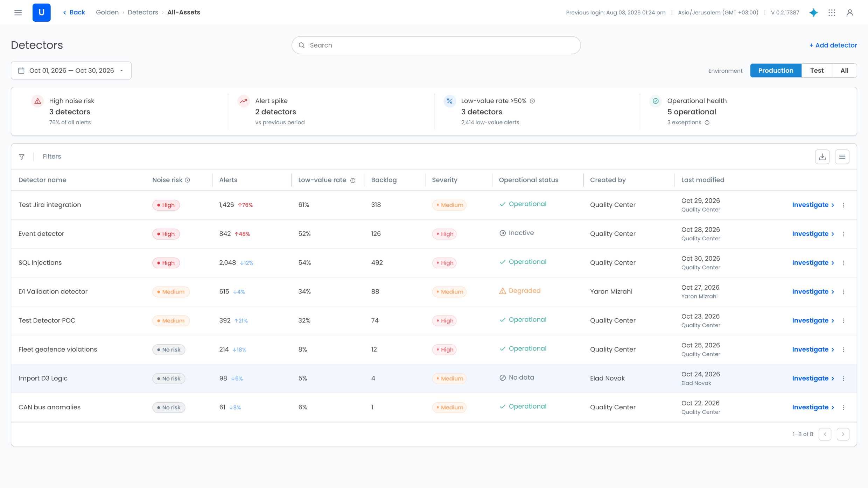This screenshot has height=488, width=868.
Task: Open the hamburger navigation menu
Action: coord(18,13)
